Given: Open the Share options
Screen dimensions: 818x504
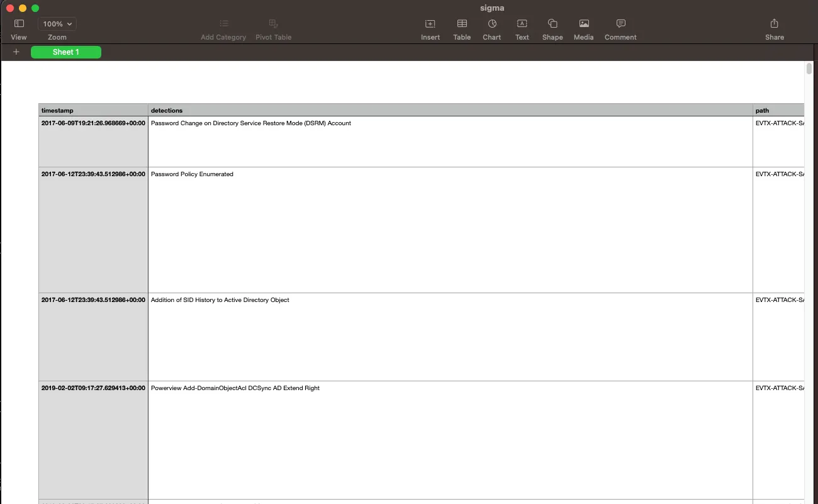Looking at the screenshot, I should [x=775, y=24].
